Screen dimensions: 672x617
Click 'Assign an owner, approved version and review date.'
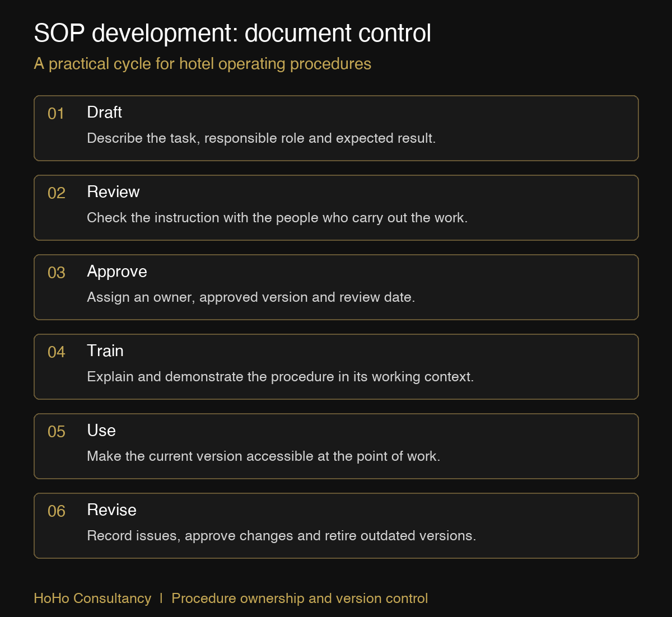coord(251,297)
